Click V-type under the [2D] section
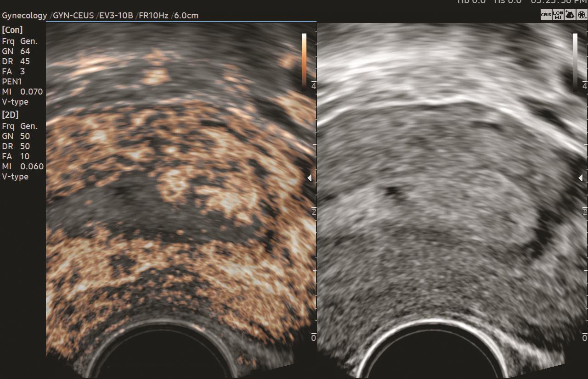The image size is (588, 379). pos(15,177)
